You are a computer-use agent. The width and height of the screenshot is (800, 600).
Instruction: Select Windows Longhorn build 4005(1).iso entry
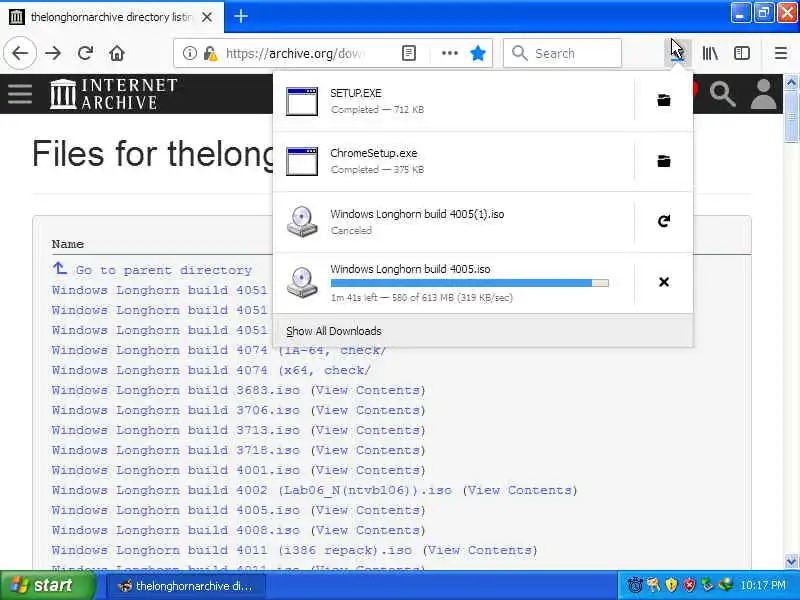tap(454, 221)
